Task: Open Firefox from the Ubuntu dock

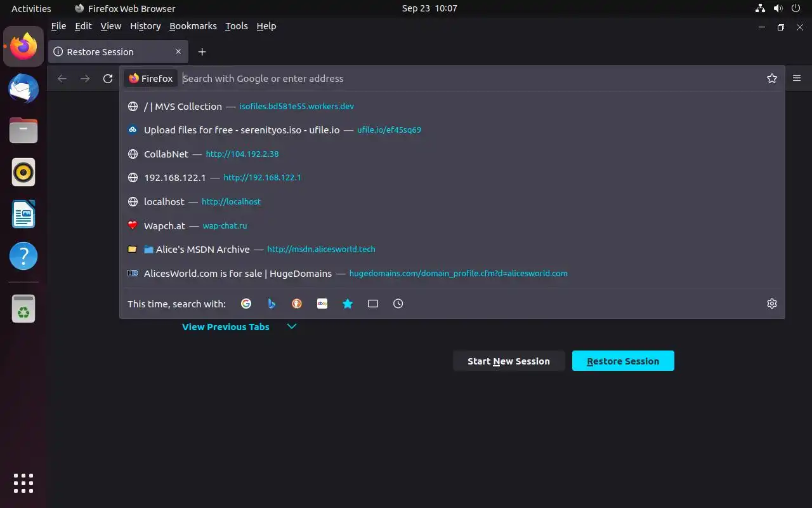Action: tap(23, 46)
